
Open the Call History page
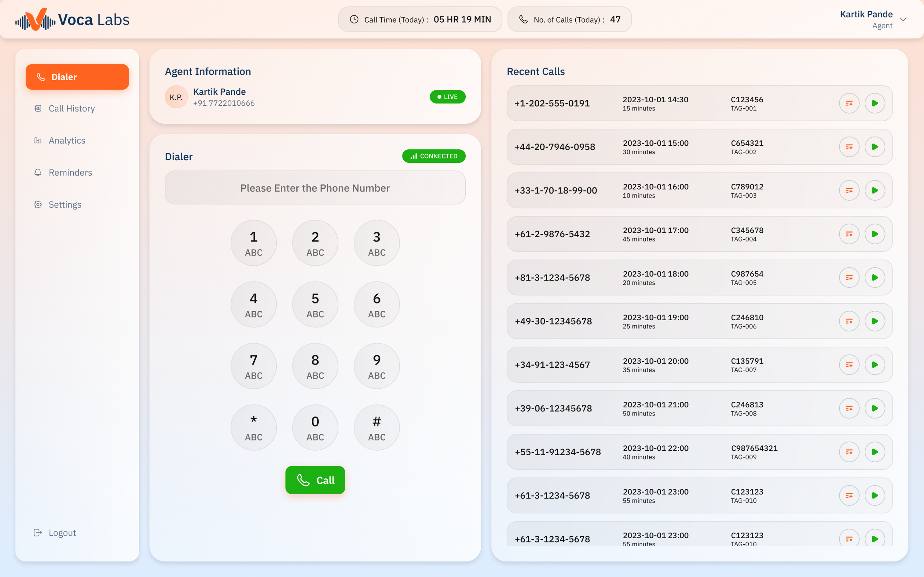pos(71,109)
